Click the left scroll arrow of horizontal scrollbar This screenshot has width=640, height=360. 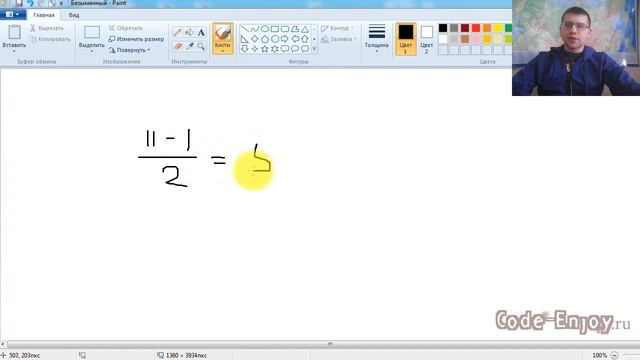click(x=3, y=344)
